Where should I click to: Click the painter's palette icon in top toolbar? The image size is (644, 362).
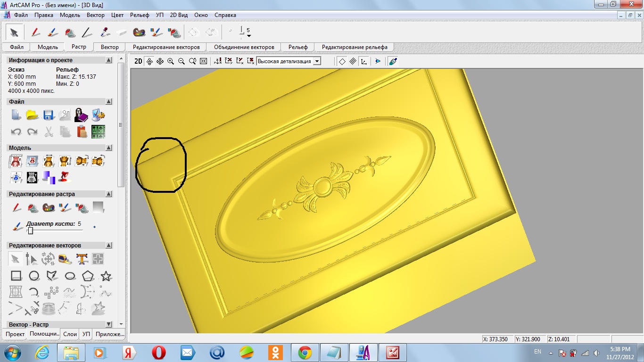click(139, 33)
